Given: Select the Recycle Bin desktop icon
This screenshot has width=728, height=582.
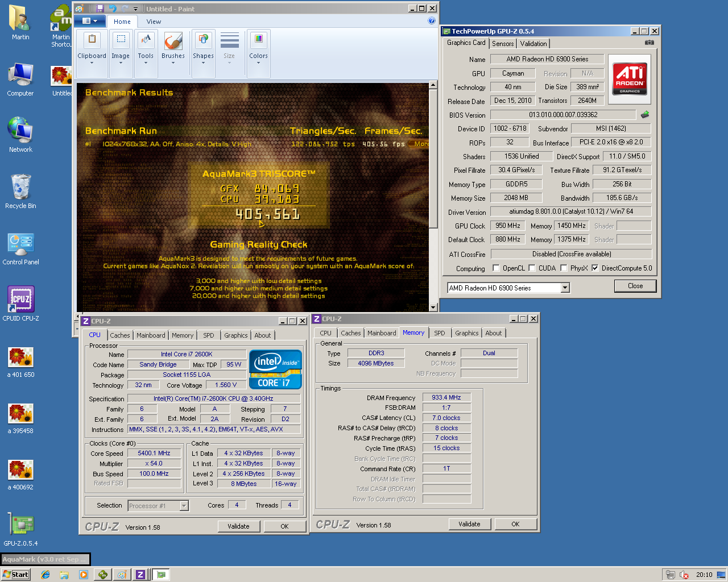Looking at the screenshot, I should [x=20, y=192].
